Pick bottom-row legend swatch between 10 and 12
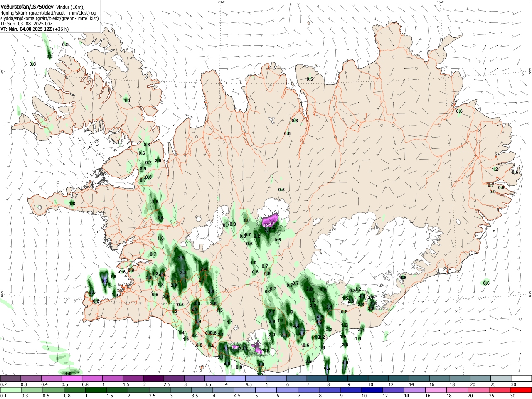Screen dimensions: 532x399 point(372,390)
